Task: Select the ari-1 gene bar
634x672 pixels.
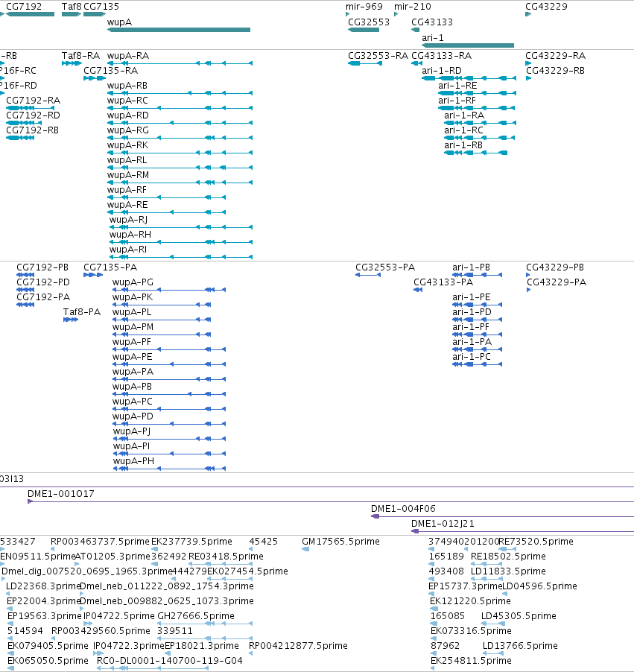Action: point(468,45)
